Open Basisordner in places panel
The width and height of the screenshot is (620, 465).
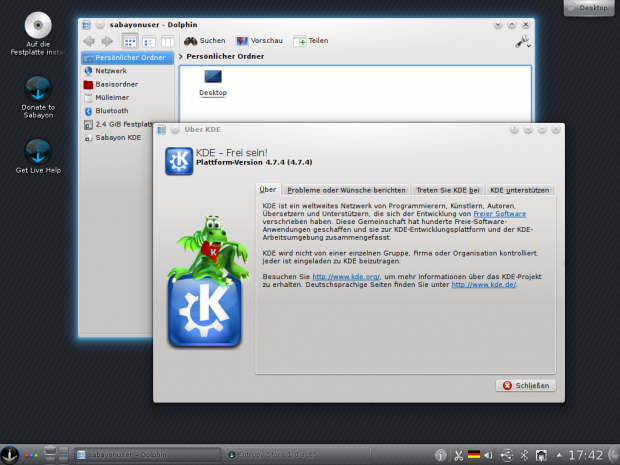[127, 84]
